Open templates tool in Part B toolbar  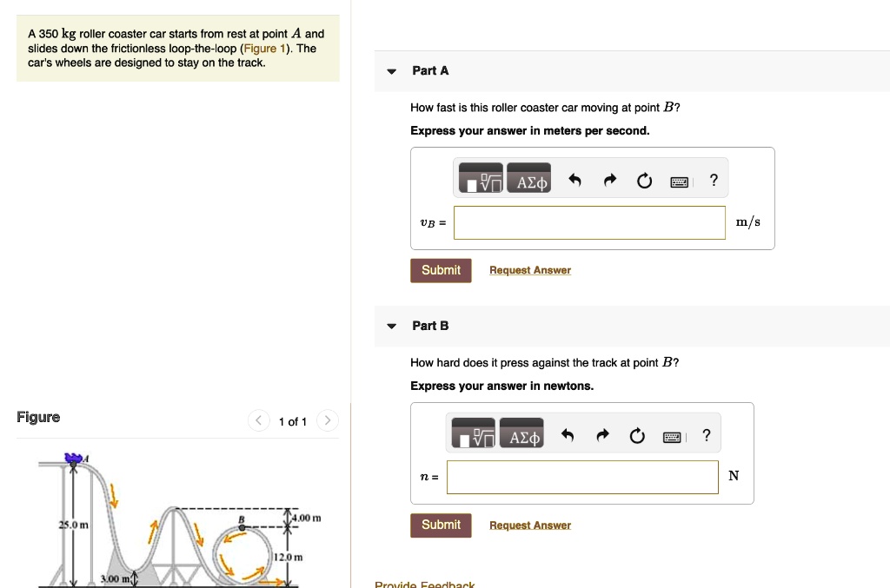click(472, 436)
